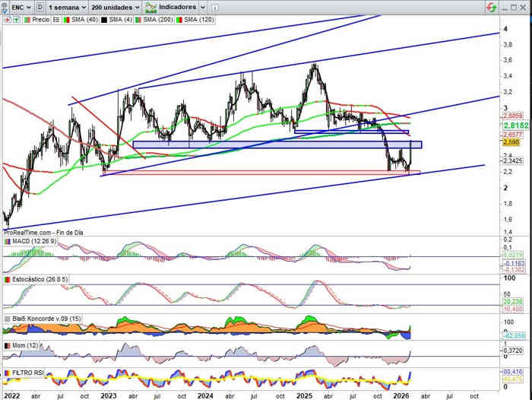Viewport: 532px width, 400px height.
Task: Click the pin icon at top-left corner
Action: pos(5,7)
